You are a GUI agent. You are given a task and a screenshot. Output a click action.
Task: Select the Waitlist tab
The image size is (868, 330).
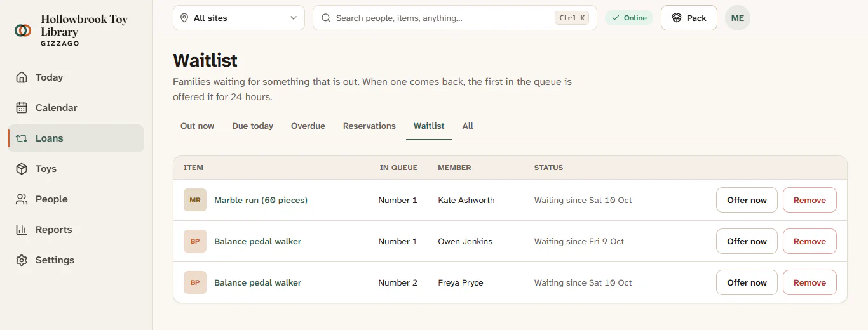(x=429, y=126)
